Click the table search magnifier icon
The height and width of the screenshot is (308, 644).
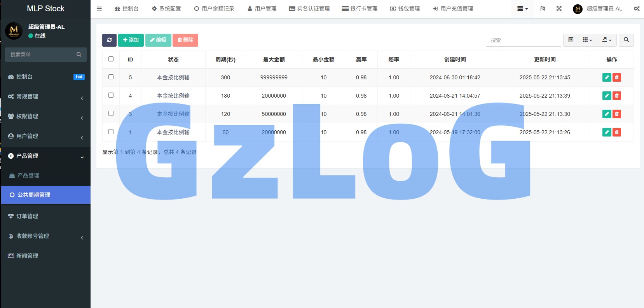(x=626, y=40)
